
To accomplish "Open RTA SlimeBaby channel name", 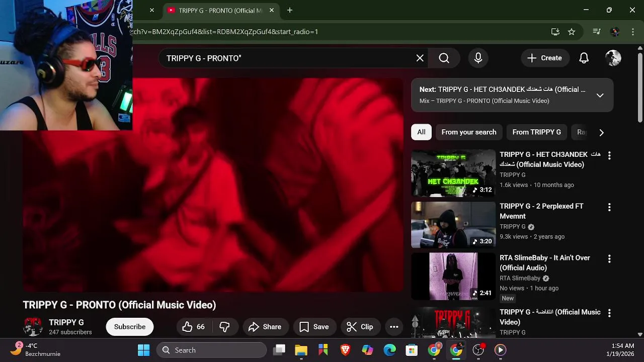I will point(520,278).
